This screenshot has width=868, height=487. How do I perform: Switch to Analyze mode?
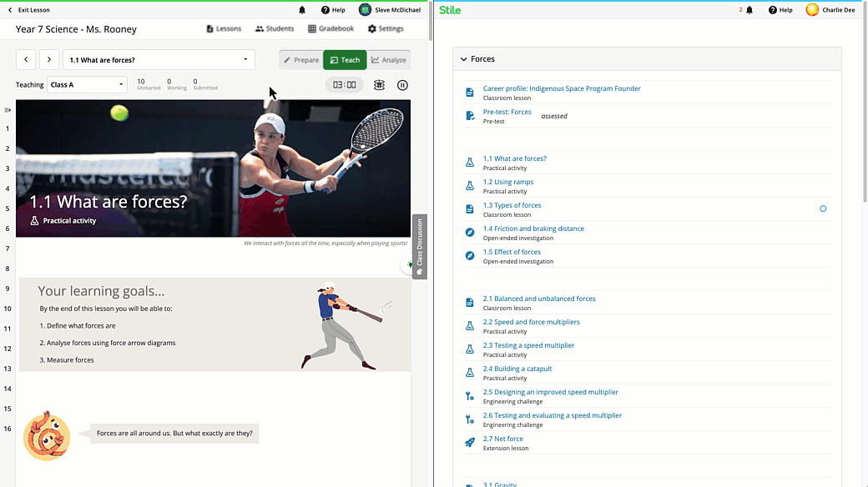click(x=389, y=60)
